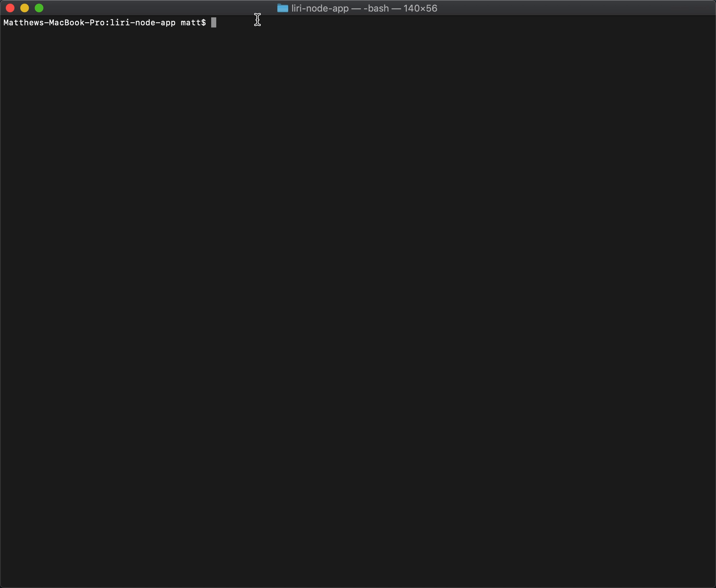Screen dimensions: 716x588
Task: Click the word "Pro" in the hostname
Action: (x=97, y=23)
